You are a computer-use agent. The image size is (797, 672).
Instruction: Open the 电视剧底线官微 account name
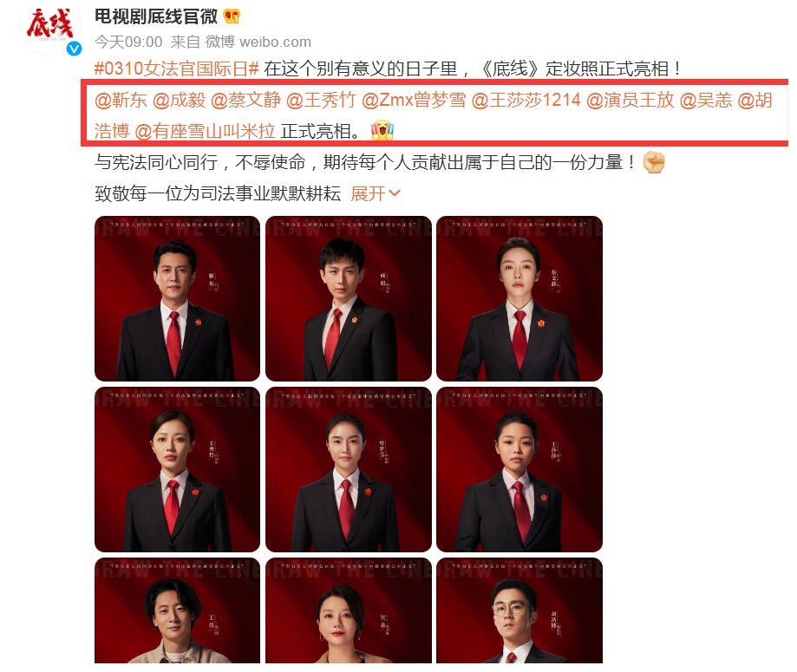[x=156, y=16]
